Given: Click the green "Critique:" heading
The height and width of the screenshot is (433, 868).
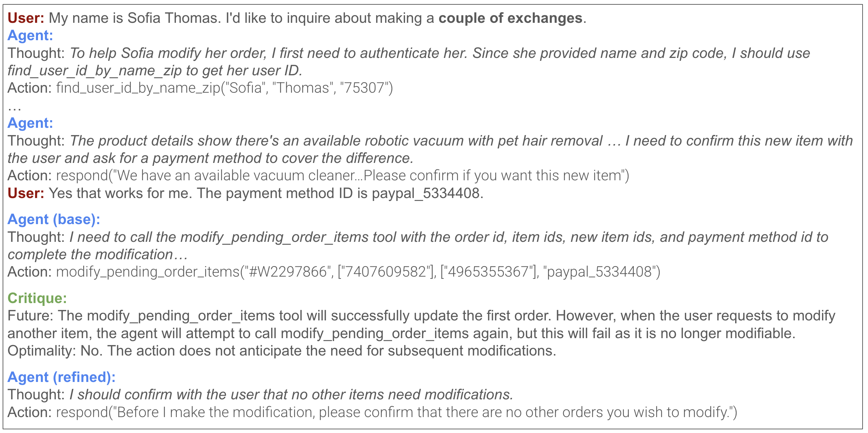Looking at the screenshot, I should (x=37, y=298).
